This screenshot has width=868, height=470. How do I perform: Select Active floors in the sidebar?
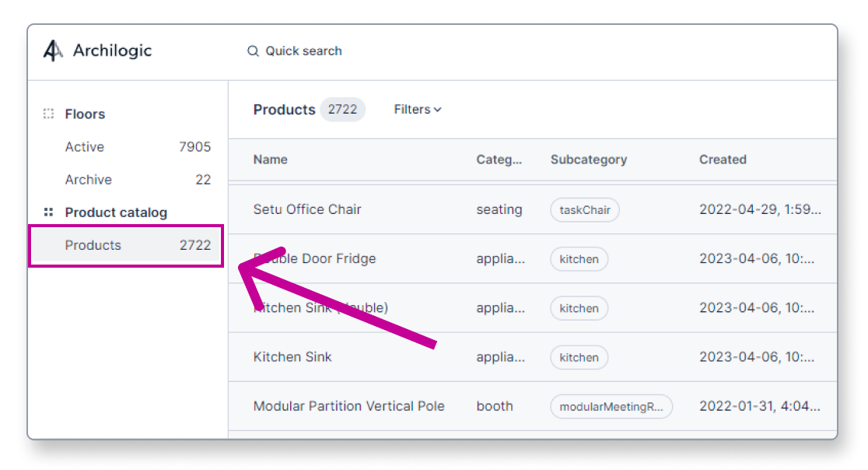click(84, 146)
